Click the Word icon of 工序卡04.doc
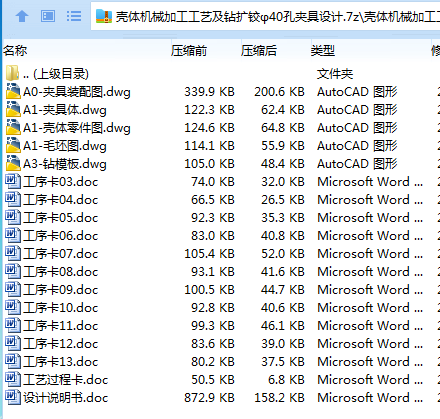The image size is (440, 419). [x=13, y=199]
